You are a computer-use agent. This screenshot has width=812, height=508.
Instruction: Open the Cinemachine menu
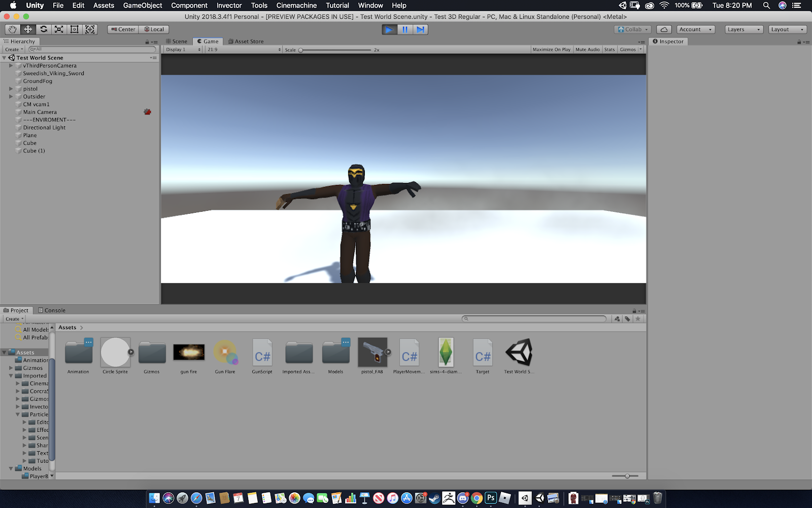click(x=296, y=6)
